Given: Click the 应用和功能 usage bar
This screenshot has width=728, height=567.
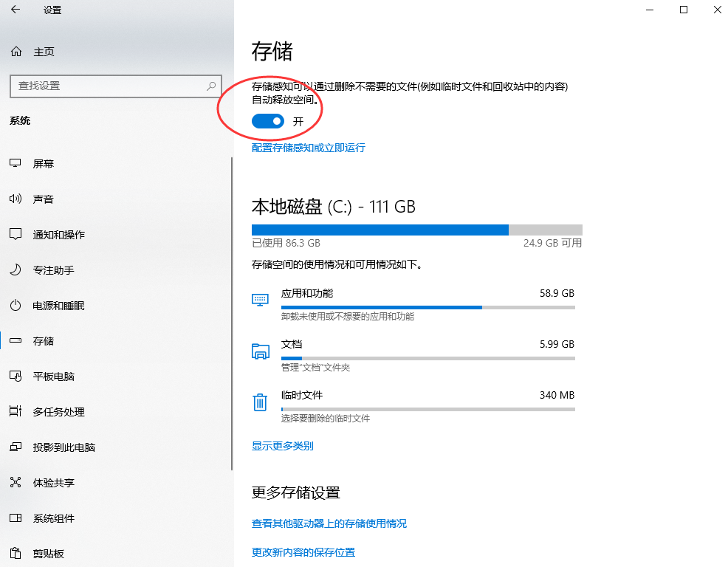Looking at the screenshot, I should pyautogui.click(x=428, y=307).
